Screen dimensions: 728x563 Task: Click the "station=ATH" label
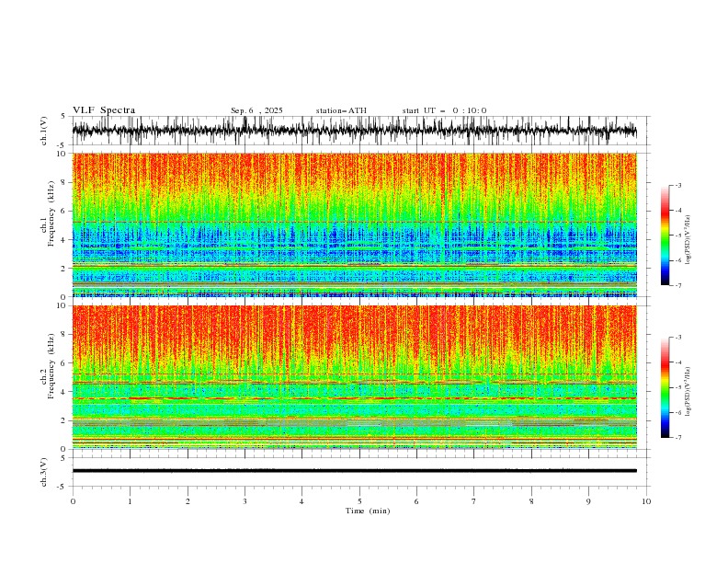click(341, 110)
